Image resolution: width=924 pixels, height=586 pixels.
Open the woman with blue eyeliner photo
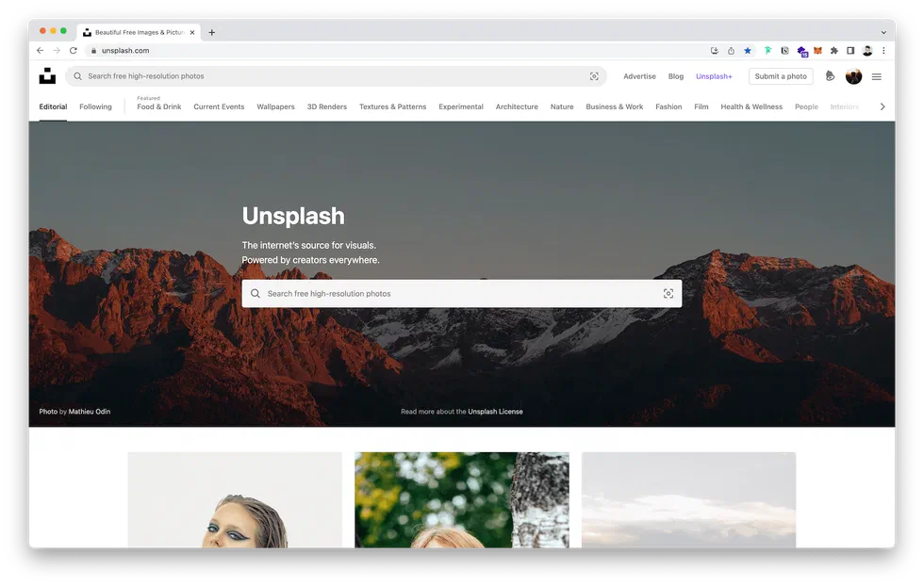[x=235, y=500]
